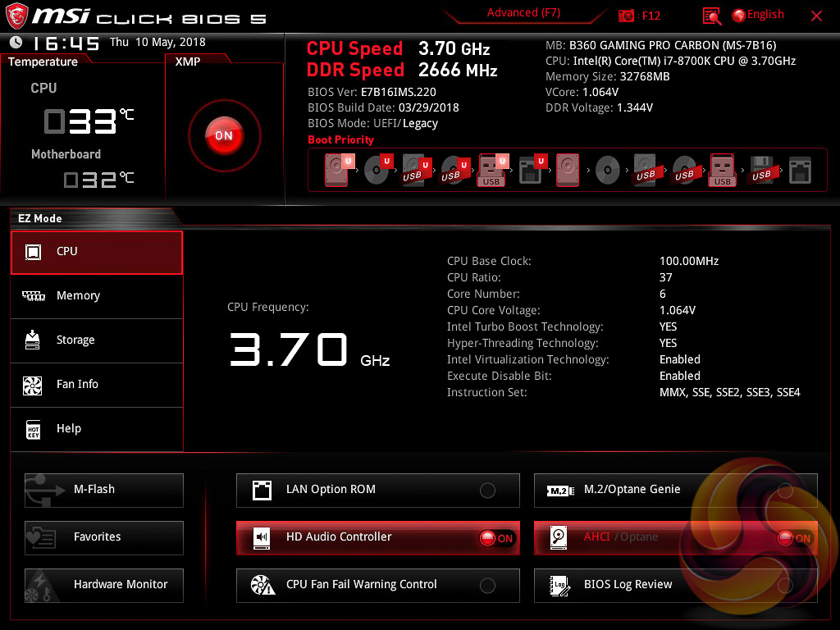Click the CPU temperature reading 033°C
Screen dimensions: 840x630
point(89,121)
